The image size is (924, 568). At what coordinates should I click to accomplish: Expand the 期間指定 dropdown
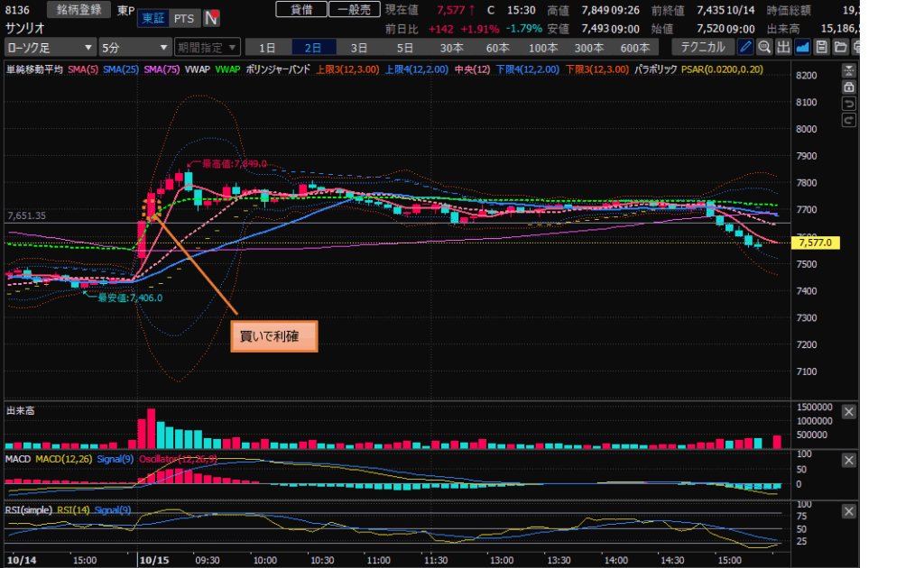click(x=208, y=47)
